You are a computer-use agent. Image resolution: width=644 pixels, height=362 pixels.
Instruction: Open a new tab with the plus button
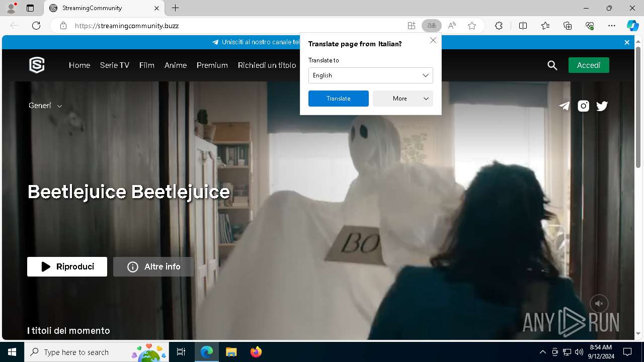(x=175, y=8)
